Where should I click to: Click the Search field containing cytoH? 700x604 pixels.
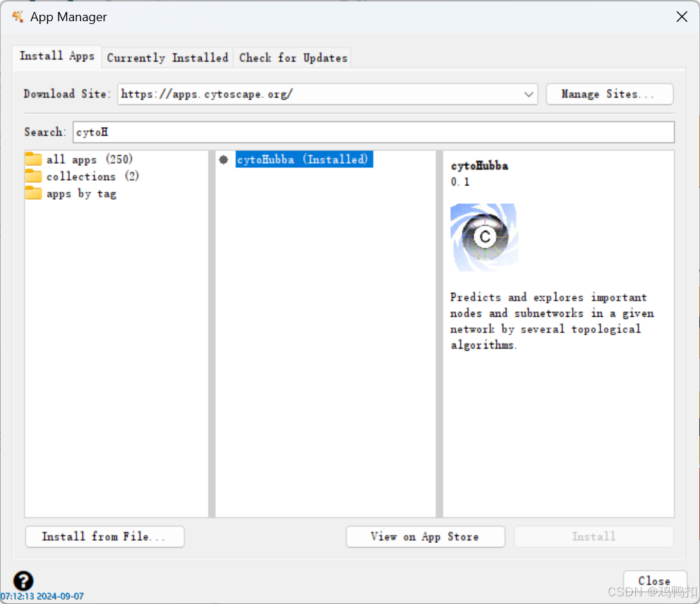[x=374, y=132]
